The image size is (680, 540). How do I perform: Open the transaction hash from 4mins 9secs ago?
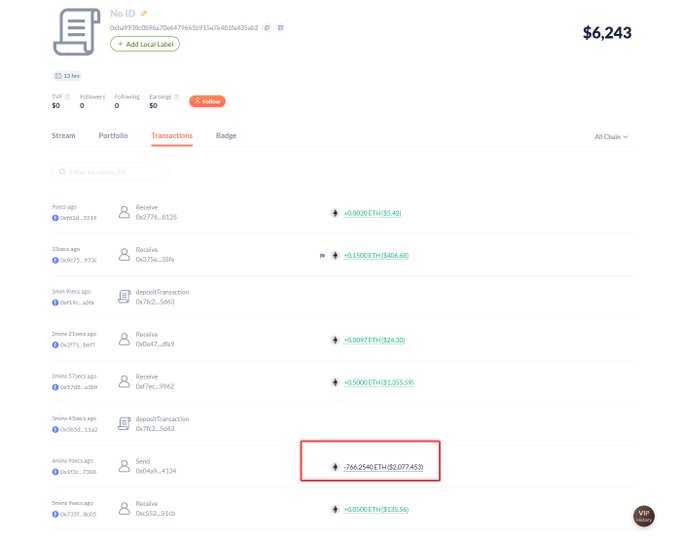tap(78, 471)
